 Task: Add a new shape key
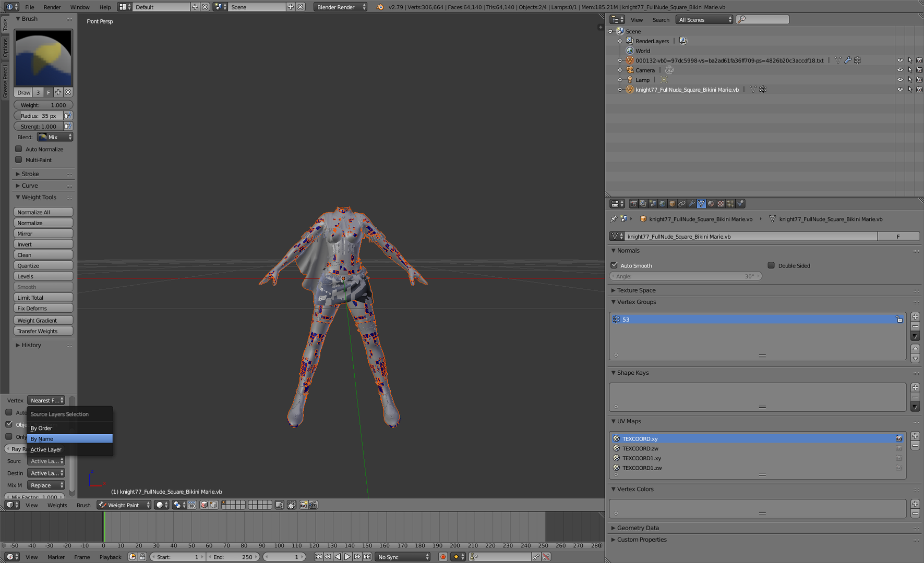[x=915, y=387]
